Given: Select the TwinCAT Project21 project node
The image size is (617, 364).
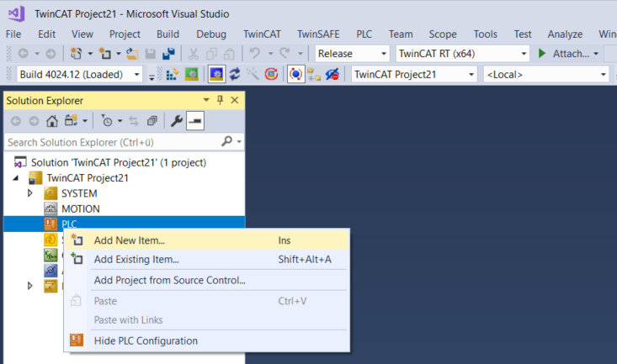Looking at the screenshot, I should [x=88, y=178].
